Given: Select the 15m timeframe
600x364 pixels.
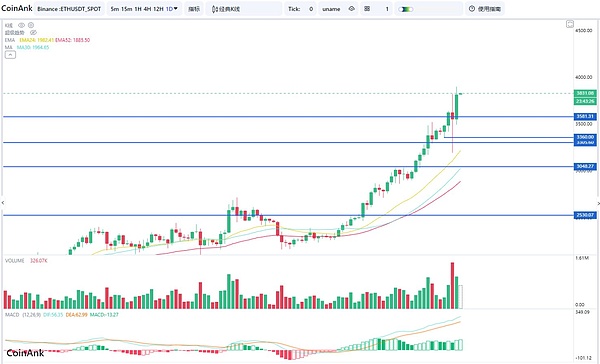Looking at the screenshot, I should (126, 9).
